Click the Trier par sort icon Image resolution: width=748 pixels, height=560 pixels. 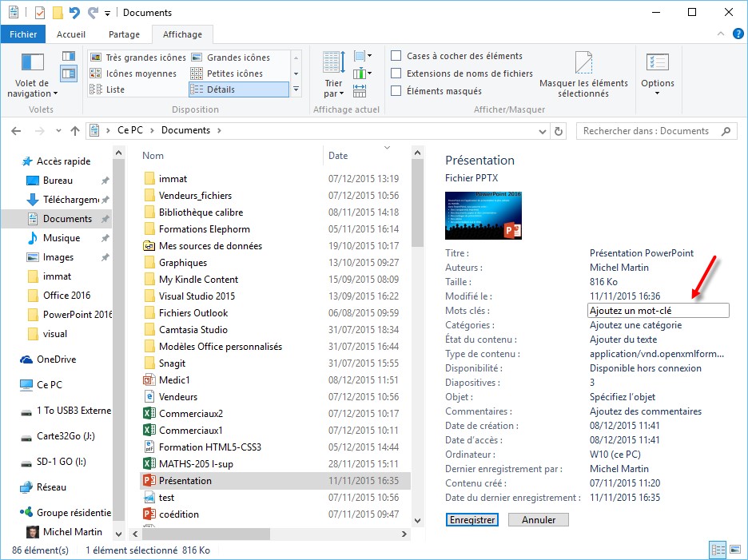333,74
